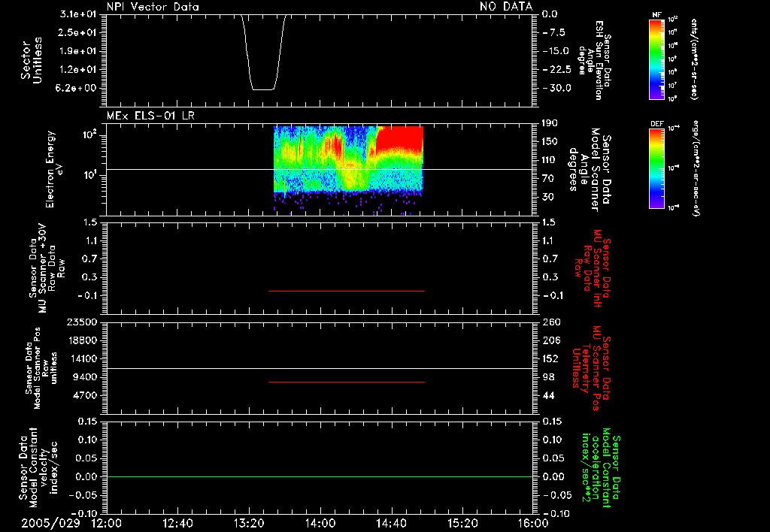Click the 12:00 time axis label
The width and height of the screenshot is (770, 532).
[x=107, y=523]
